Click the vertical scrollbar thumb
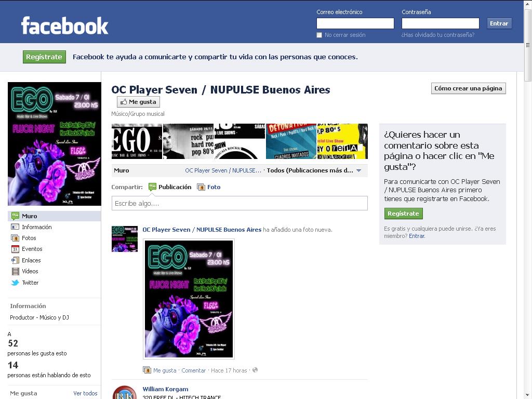 528,45
